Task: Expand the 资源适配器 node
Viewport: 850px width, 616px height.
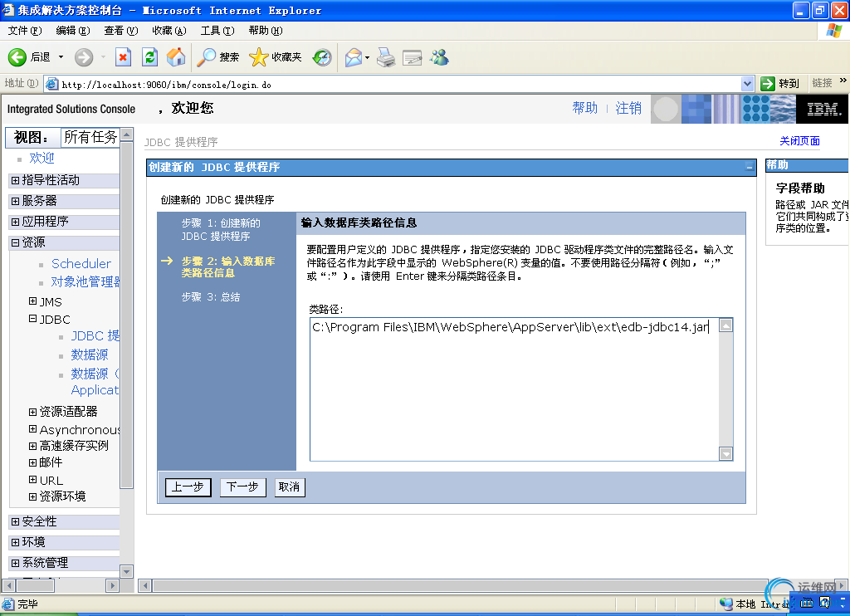Action: tap(32, 412)
